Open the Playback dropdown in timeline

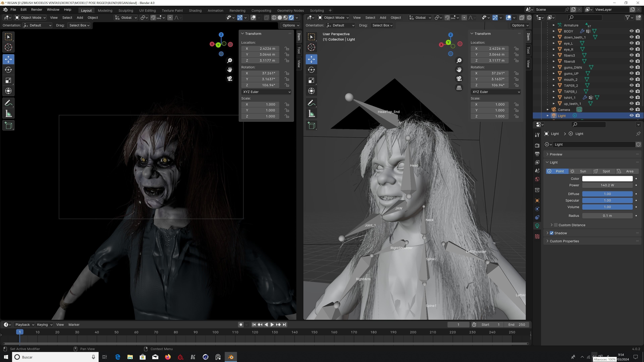24,325
